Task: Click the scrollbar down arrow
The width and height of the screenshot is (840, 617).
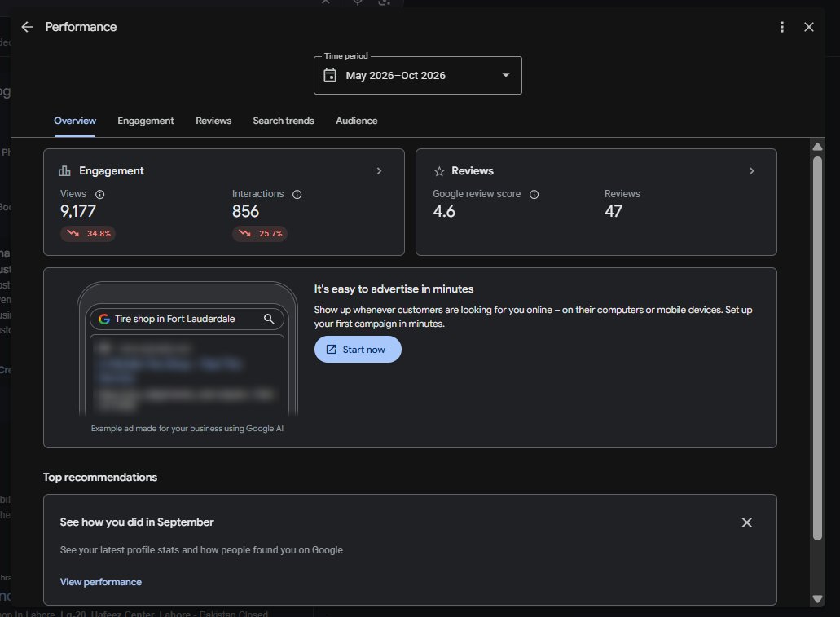Action: (817, 599)
